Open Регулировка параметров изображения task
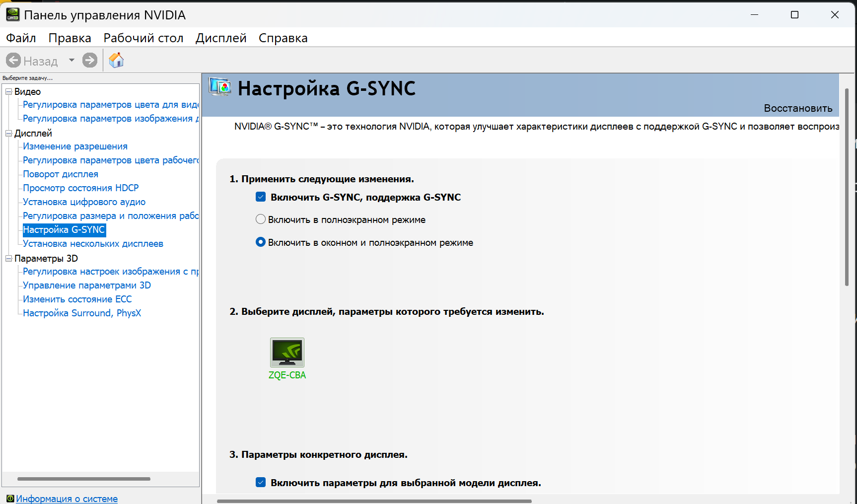 coord(111,119)
